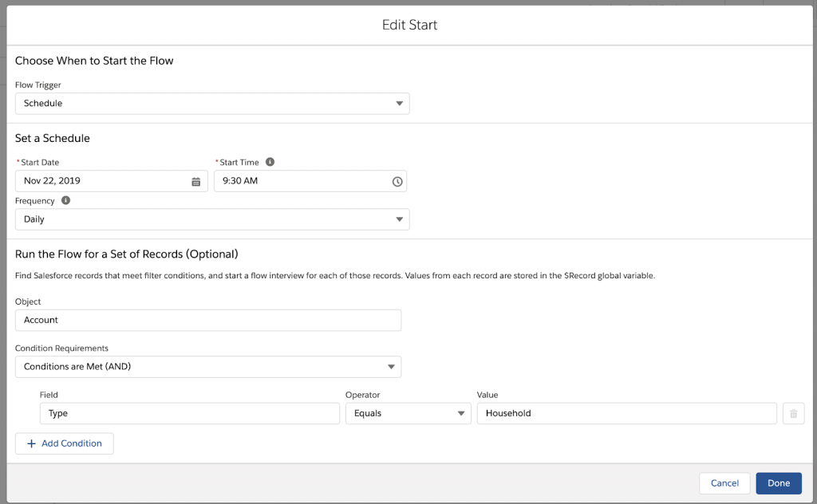The width and height of the screenshot is (817, 504).
Task: Click Add Condition
Action: pyautogui.click(x=64, y=443)
